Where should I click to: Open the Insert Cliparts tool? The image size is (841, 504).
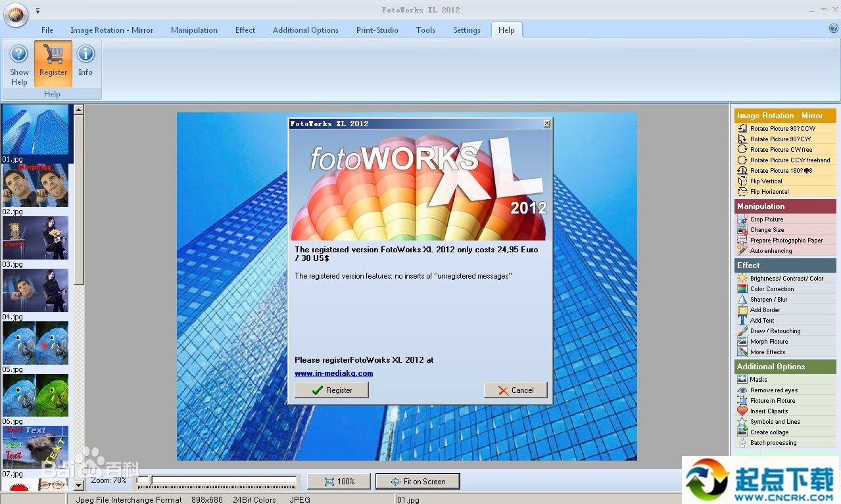(769, 411)
